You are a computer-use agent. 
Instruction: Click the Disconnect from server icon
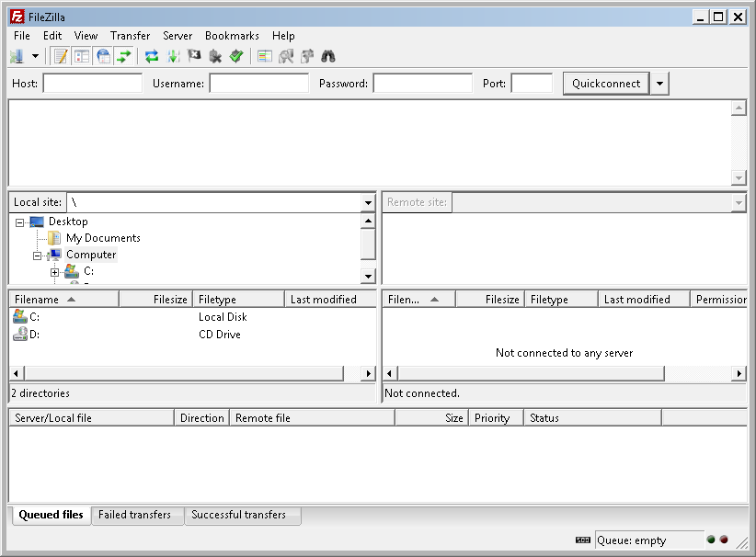coord(215,56)
